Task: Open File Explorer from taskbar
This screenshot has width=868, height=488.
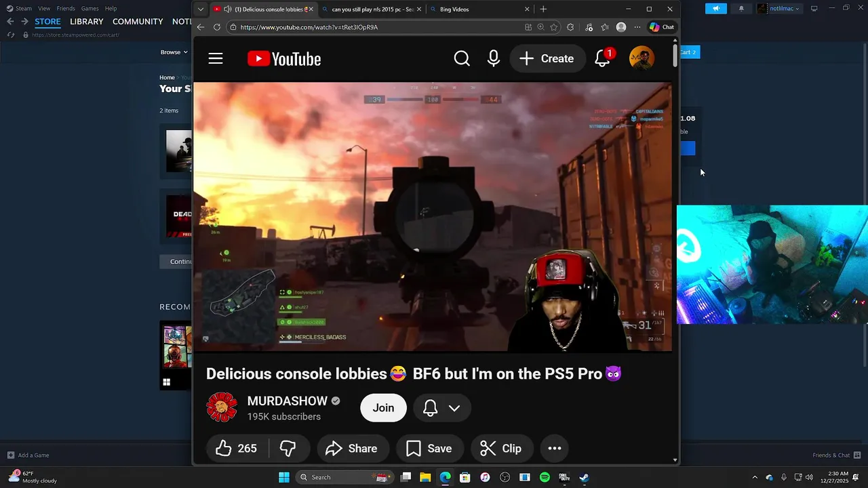Action: pos(425,477)
